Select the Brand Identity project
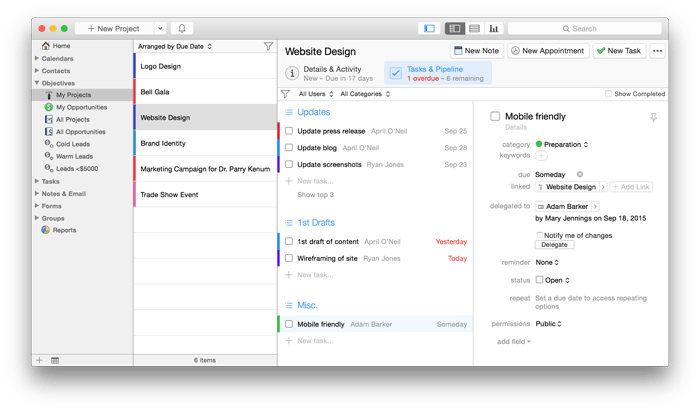Viewport: 700px width, 411px height. (x=205, y=143)
